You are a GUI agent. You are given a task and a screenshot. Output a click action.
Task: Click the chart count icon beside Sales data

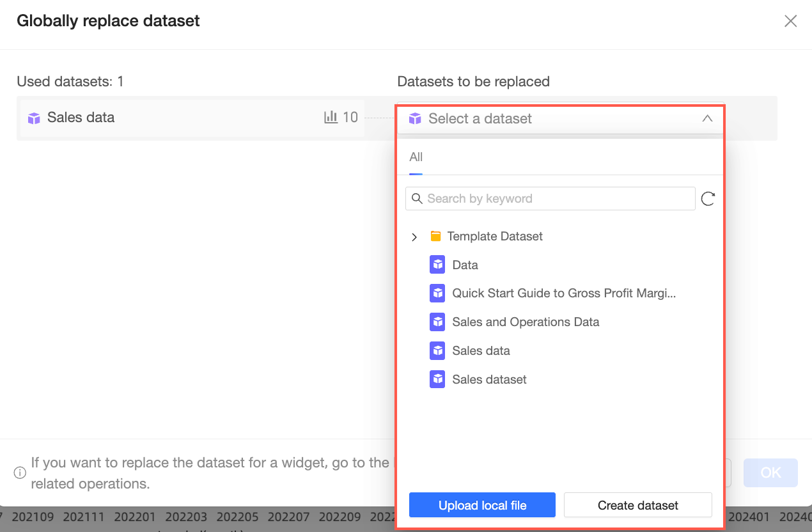(x=331, y=117)
